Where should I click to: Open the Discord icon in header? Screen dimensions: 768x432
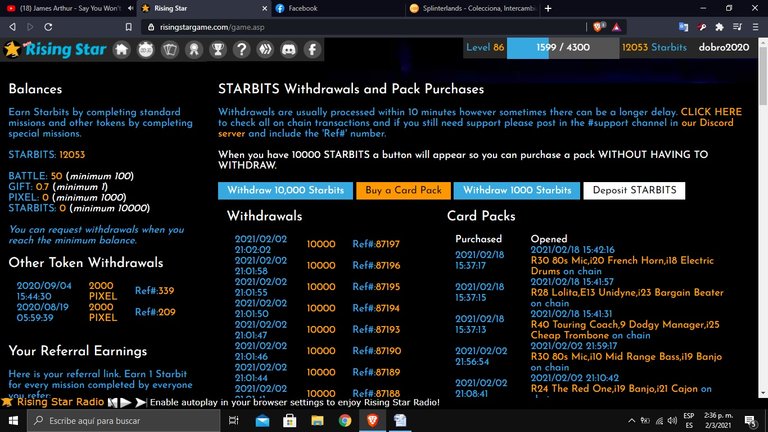pyautogui.click(x=289, y=49)
